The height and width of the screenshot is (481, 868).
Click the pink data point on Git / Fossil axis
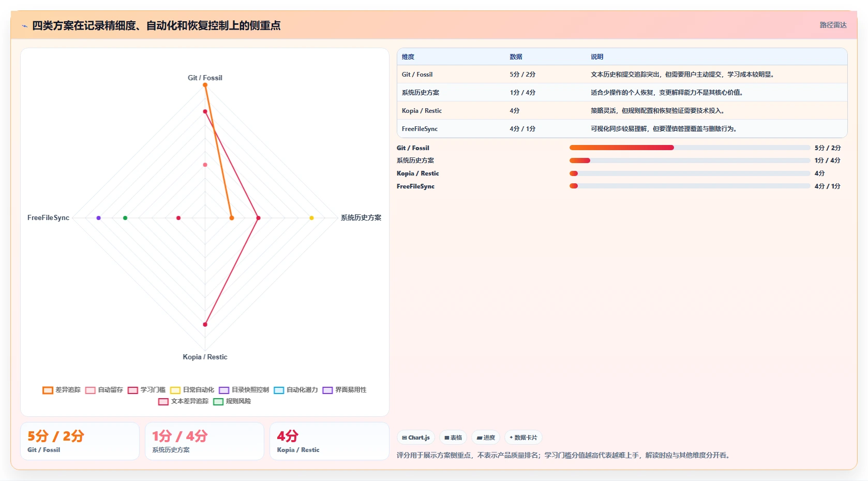tap(205, 165)
